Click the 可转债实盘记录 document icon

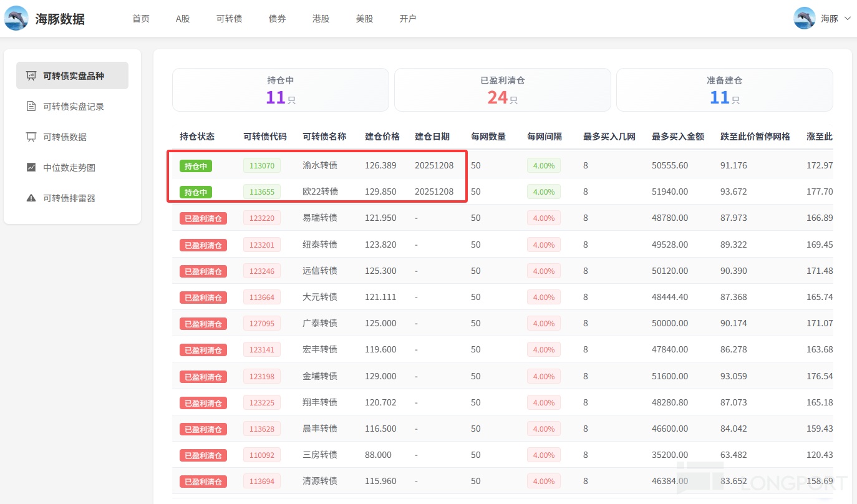click(31, 107)
